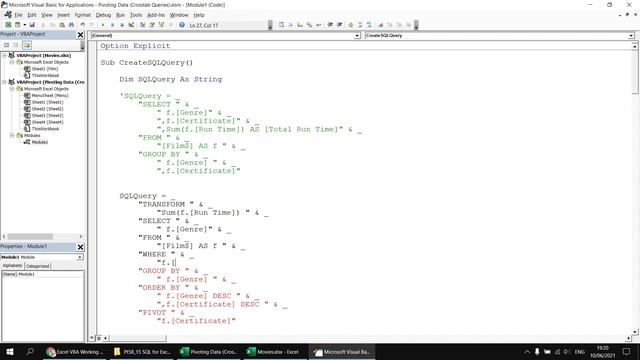Open the Debug menu

point(103,15)
